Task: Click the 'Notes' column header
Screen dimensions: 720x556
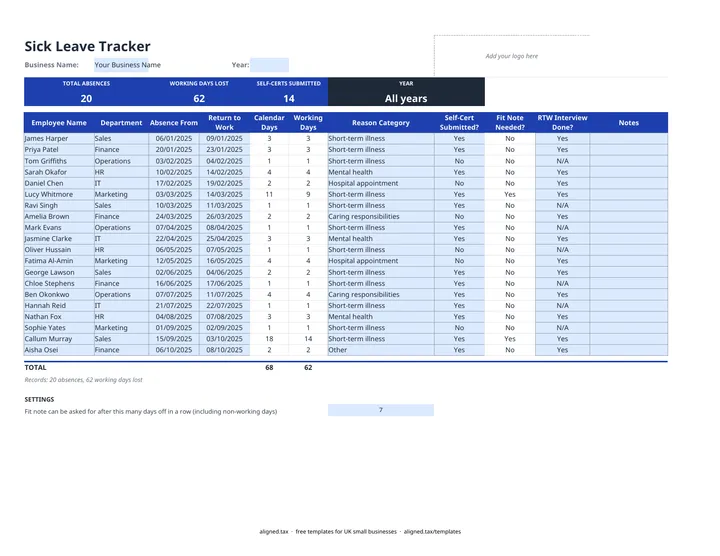Action: pos(629,123)
